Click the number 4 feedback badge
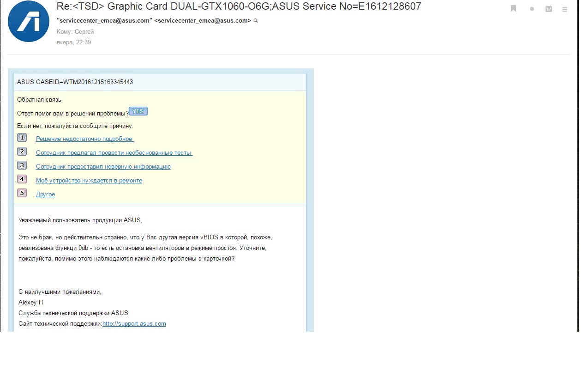This screenshot has height=377, width=588. tap(22, 179)
